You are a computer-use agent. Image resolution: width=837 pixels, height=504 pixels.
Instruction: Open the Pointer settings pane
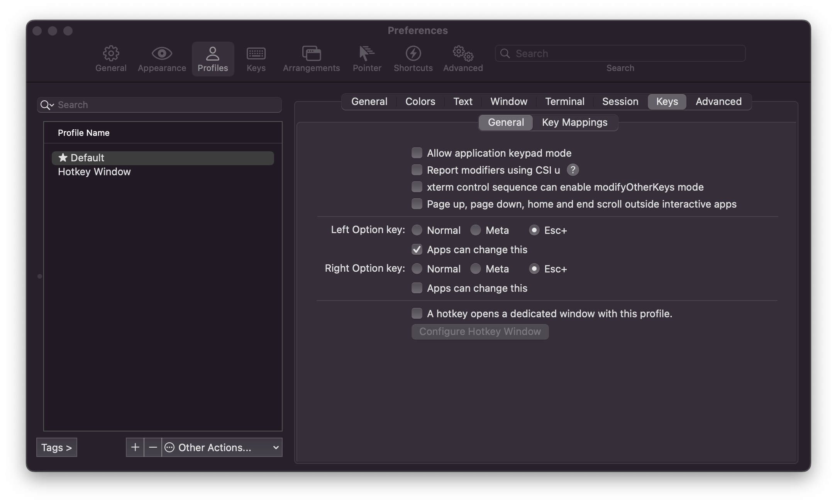point(366,58)
